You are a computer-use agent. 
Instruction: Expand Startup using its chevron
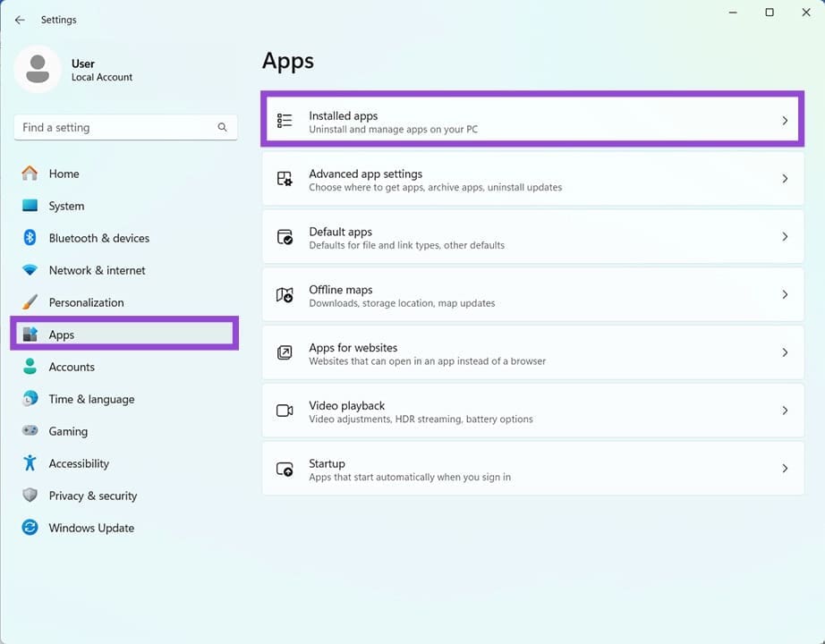(785, 469)
